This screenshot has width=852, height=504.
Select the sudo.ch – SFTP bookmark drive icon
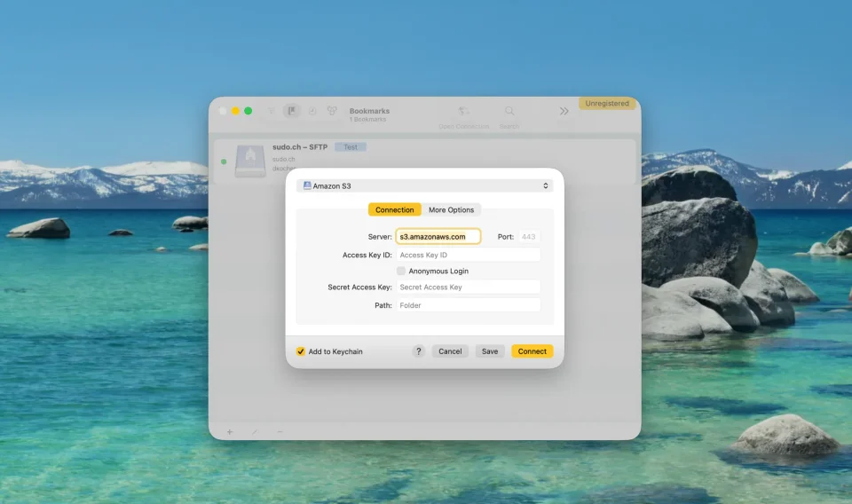pos(250,161)
